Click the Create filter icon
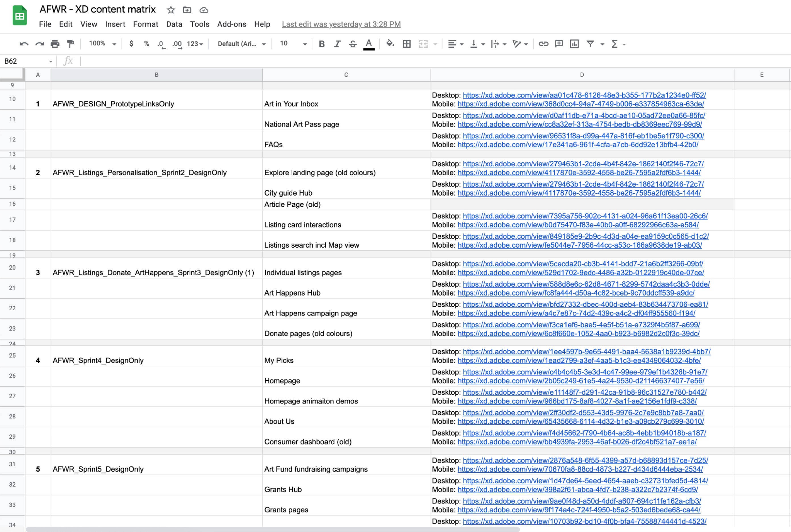This screenshot has height=532, width=791. 590,44
